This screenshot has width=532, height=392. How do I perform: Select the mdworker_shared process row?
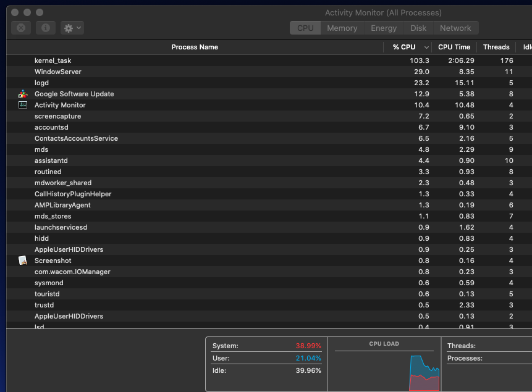(269, 183)
